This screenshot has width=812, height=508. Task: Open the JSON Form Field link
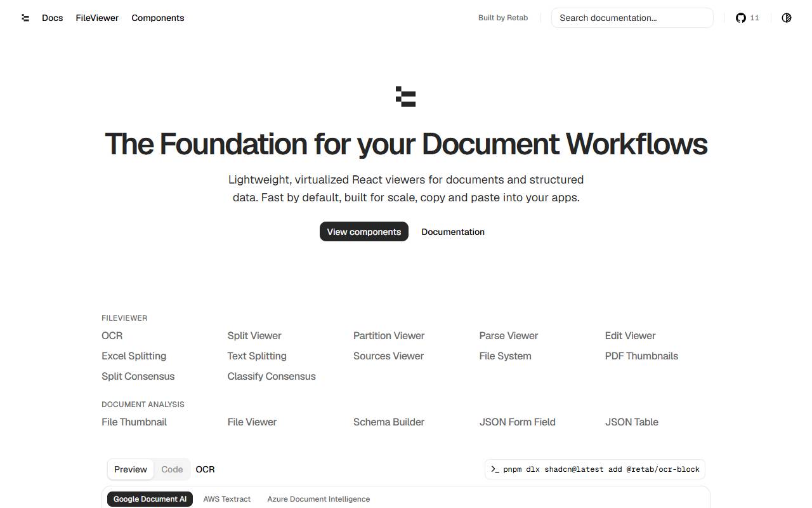pyautogui.click(x=518, y=422)
